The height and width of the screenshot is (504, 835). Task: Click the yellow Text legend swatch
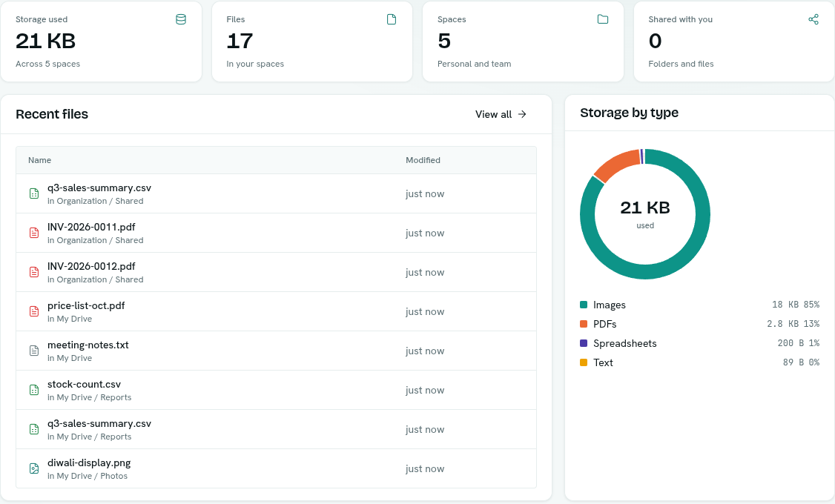(x=584, y=362)
